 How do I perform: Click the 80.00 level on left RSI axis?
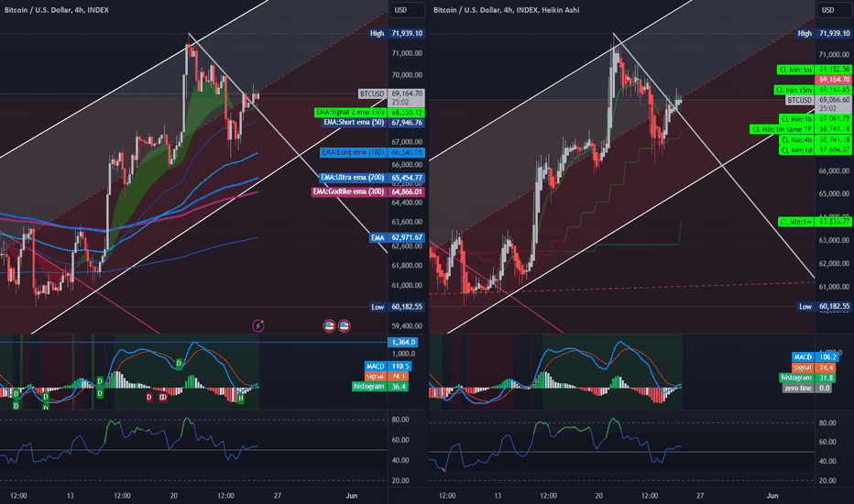click(400, 420)
